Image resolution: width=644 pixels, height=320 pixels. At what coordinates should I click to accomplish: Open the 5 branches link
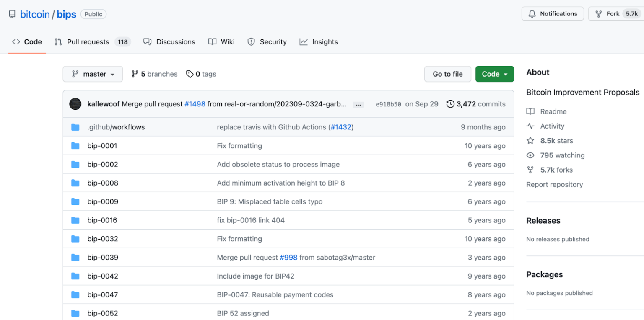pyautogui.click(x=154, y=74)
